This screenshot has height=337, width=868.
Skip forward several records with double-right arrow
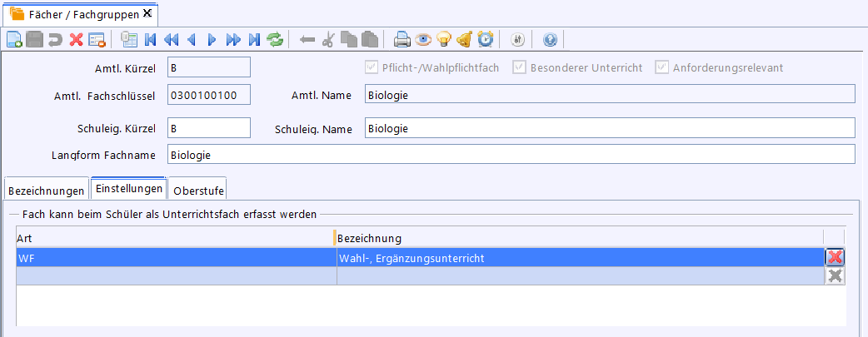(x=233, y=39)
